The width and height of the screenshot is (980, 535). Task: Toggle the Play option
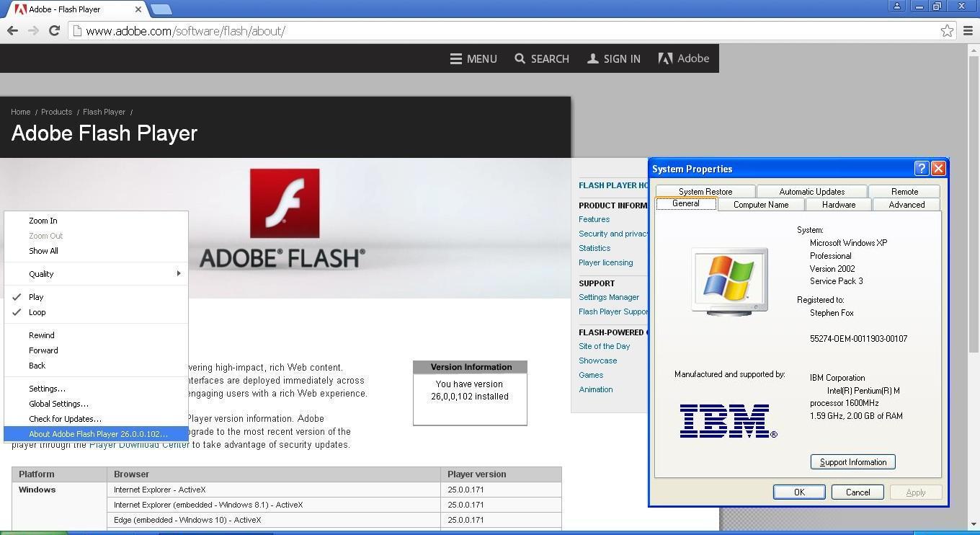[96, 297]
